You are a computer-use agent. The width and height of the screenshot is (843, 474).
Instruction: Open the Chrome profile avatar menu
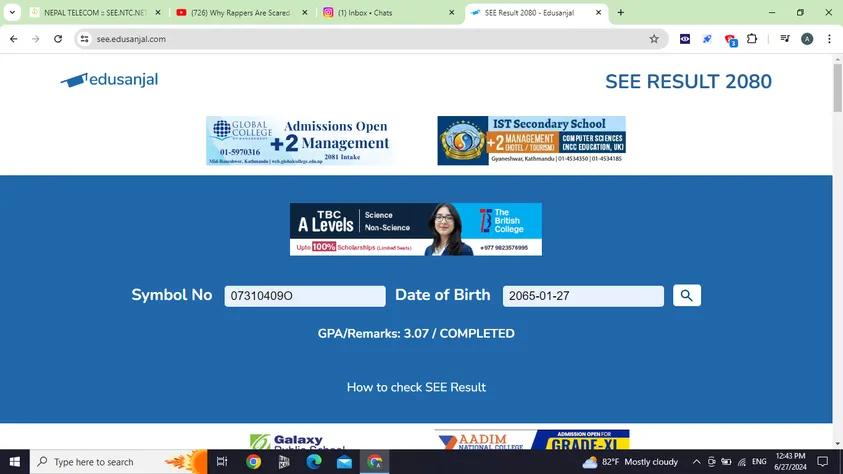pos(807,39)
